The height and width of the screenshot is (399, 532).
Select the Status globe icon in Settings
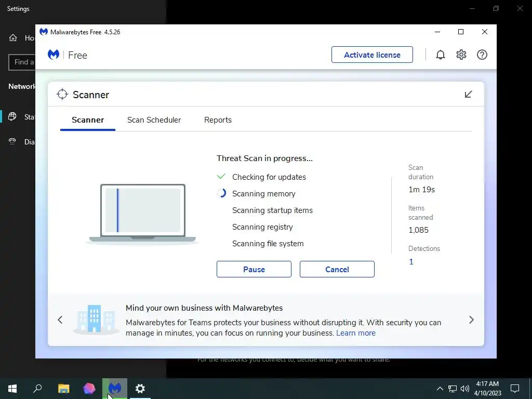[x=12, y=117]
